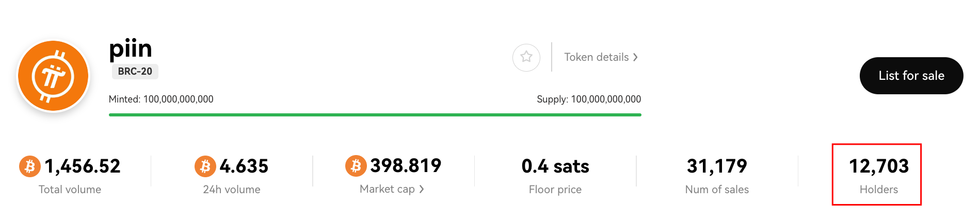Viewport: 980px width, 221px height.
Task: Open Token details link
Action: point(596,57)
